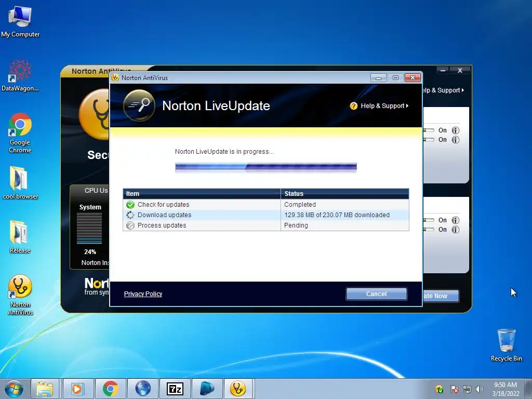The height and width of the screenshot is (399, 532).
Task: Click the volume speaker tray icon
Action: coord(479,389)
